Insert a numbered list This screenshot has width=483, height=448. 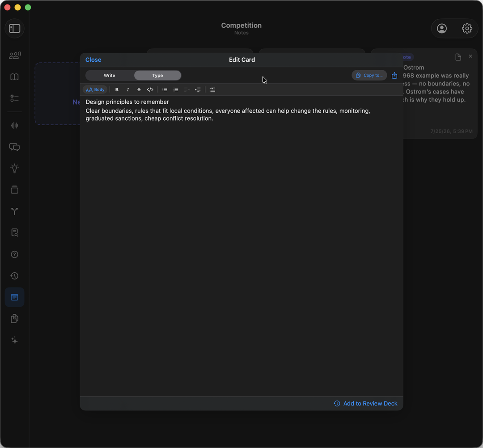176,89
